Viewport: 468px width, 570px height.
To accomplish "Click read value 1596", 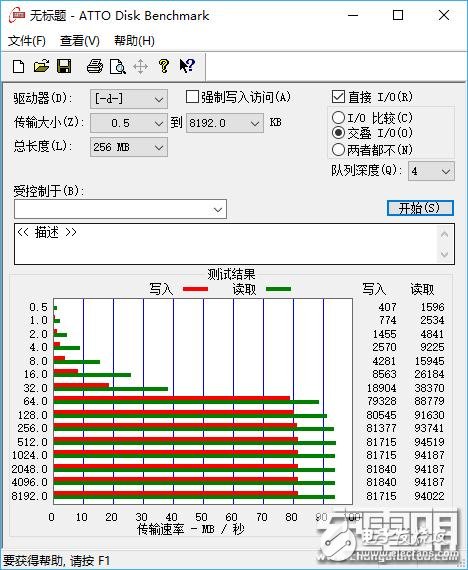I will click(432, 307).
